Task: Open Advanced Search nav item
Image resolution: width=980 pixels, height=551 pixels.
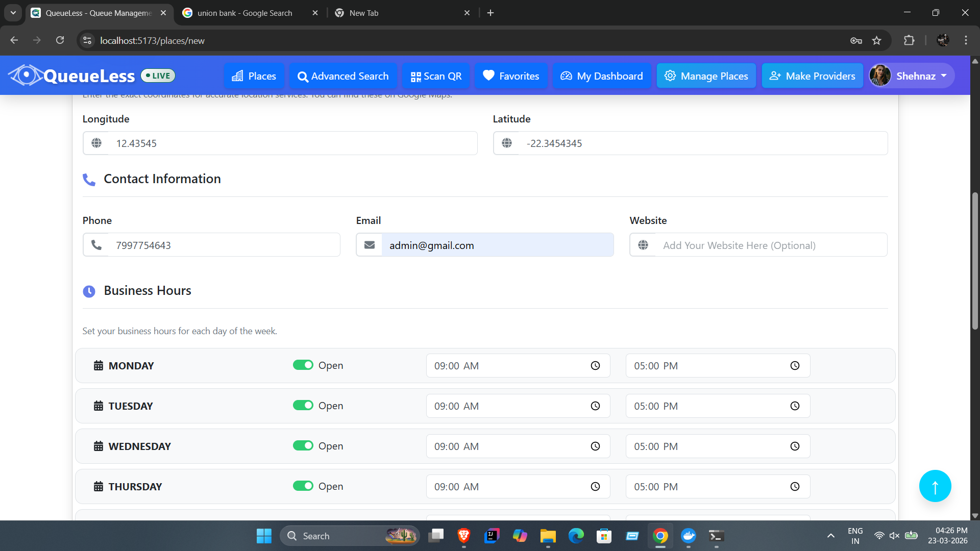Action: (x=343, y=76)
